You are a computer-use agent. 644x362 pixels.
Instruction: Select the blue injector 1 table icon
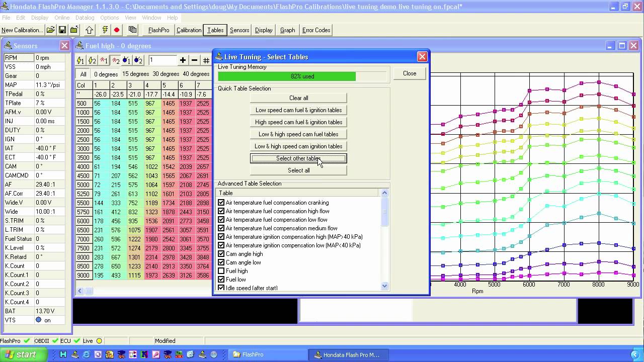coord(126,60)
